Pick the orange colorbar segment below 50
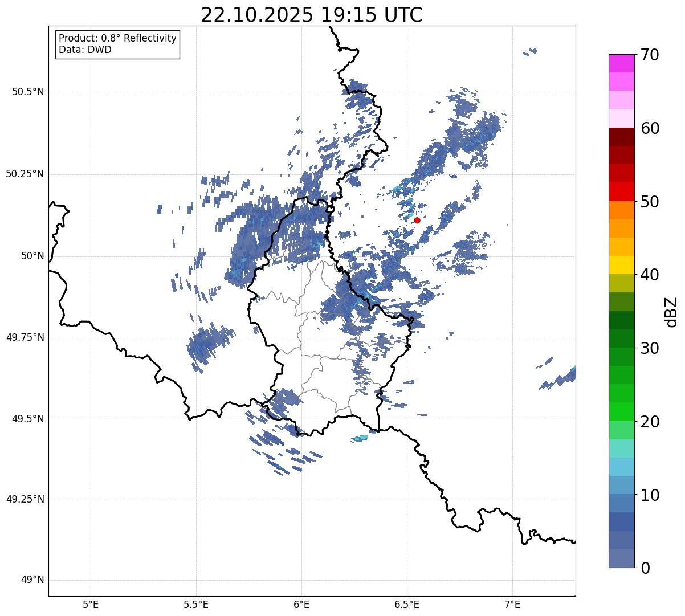This screenshot has height=616, width=685. tap(622, 210)
